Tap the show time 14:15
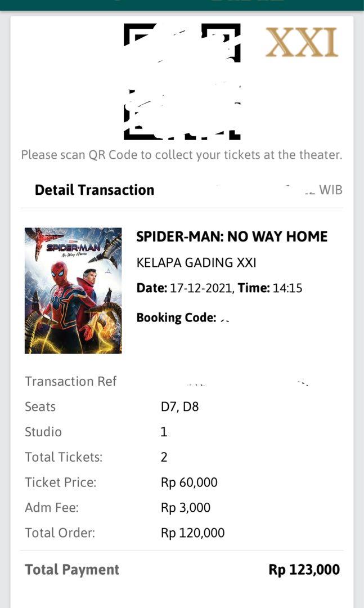 (287, 288)
